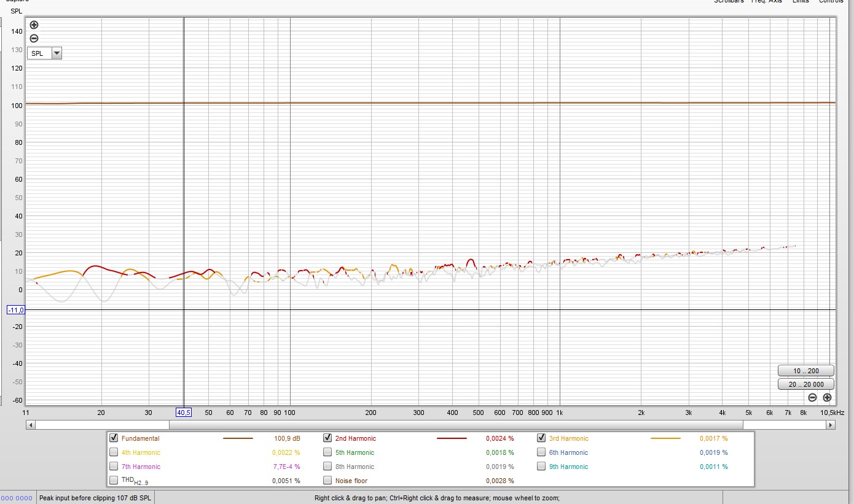This screenshot has height=504, width=854.
Task: Click the 5th Harmonic value 0,0018 %
Action: pos(500,453)
